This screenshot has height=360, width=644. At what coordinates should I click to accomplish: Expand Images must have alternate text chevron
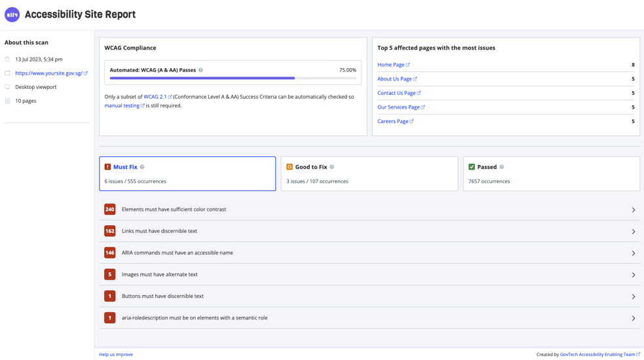pos(634,275)
